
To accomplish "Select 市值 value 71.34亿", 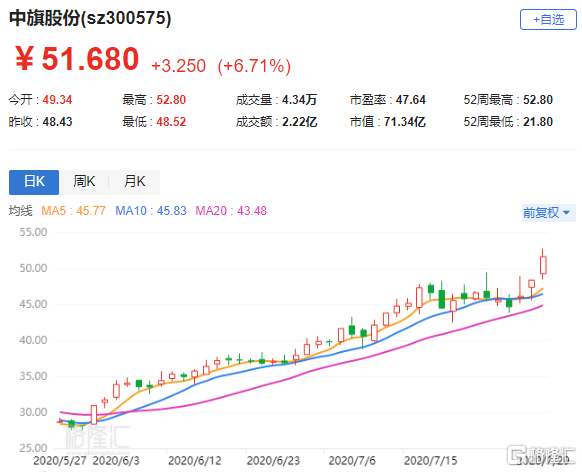I will click(404, 122).
